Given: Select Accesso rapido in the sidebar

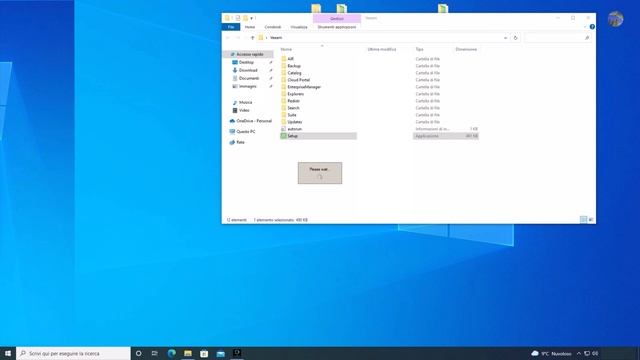Looking at the screenshot, I should [249, 54].
